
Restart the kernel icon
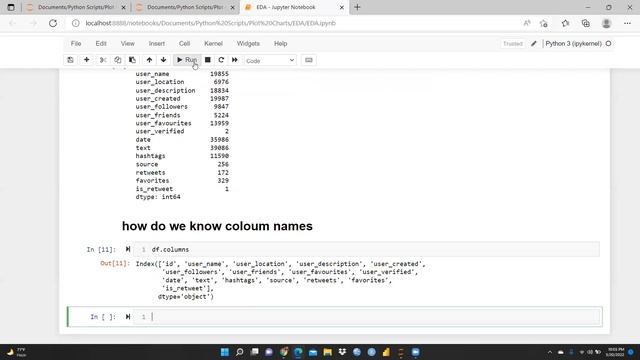[221, 60]
